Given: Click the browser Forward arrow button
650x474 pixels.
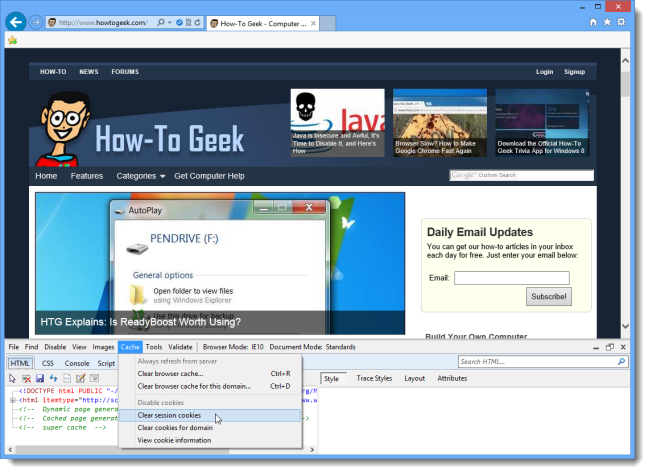Looking at the screenshot, I should [36, 22].
